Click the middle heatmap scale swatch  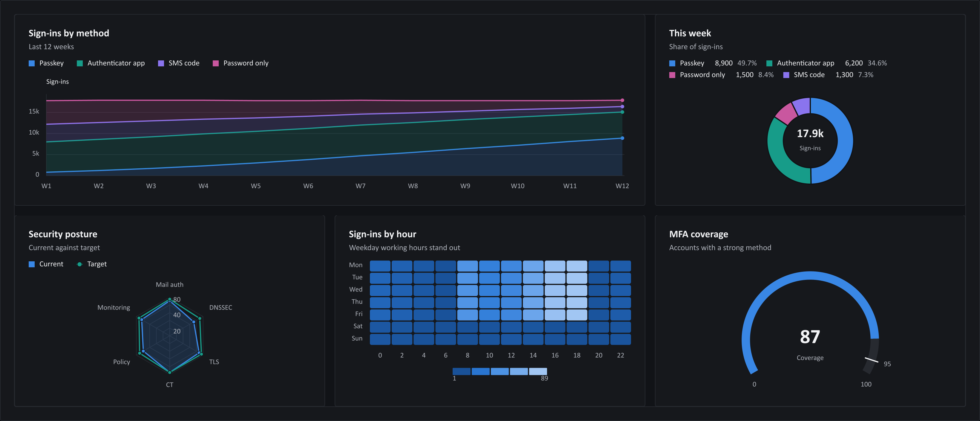click(x=500, y=372)
